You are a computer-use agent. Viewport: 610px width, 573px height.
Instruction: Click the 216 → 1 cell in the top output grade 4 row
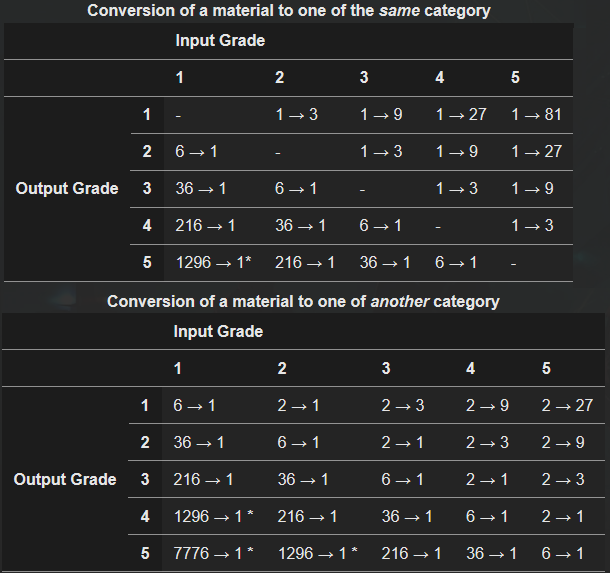205,226
